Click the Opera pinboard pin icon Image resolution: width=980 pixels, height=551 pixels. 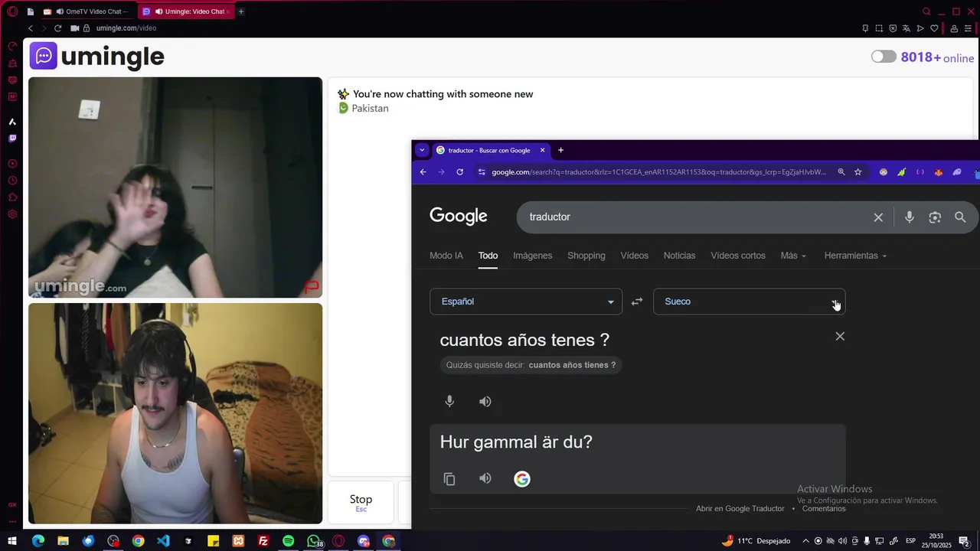coord(865,28)
